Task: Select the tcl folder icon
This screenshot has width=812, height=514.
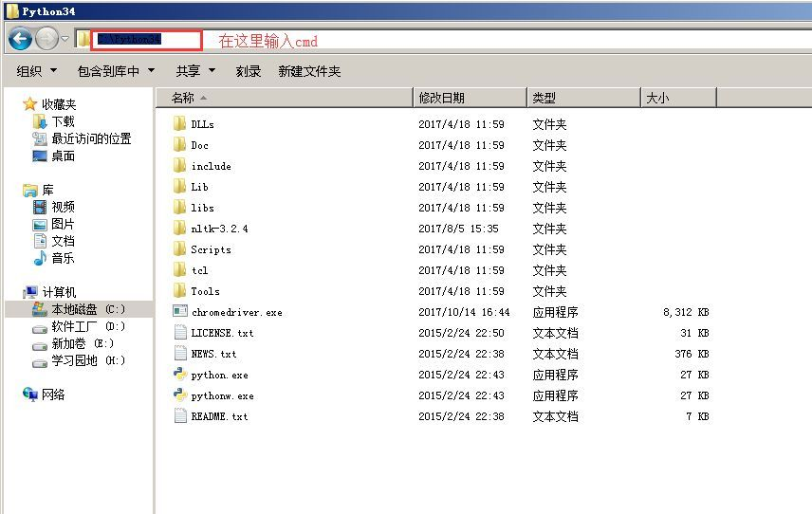Action: 179,269
